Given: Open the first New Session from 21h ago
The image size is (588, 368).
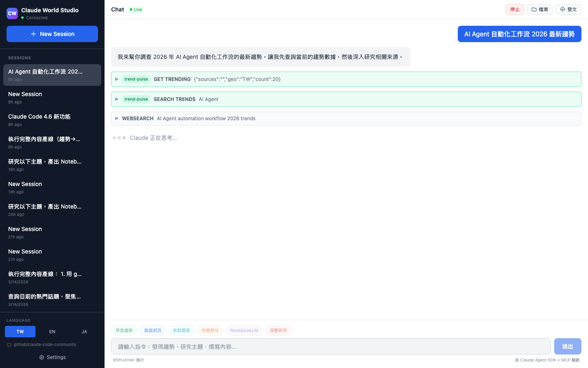Looking at the screenshot, I should [x=52, y=232].
